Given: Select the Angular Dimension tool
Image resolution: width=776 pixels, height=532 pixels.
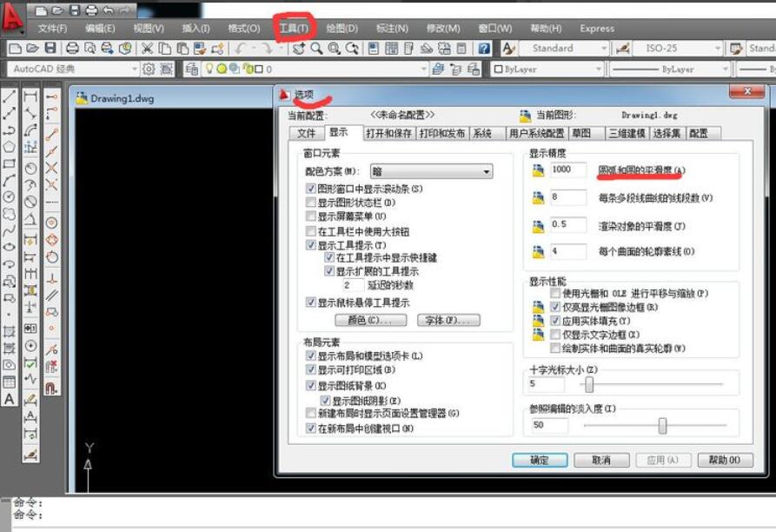Looking at the screenshot, I should (x=30, y=219).
